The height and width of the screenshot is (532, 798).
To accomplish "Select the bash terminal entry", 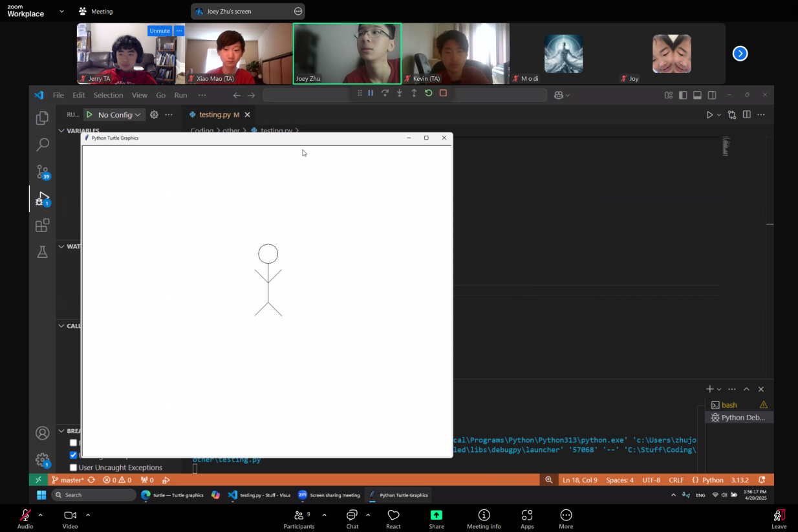I will point(739,405).
